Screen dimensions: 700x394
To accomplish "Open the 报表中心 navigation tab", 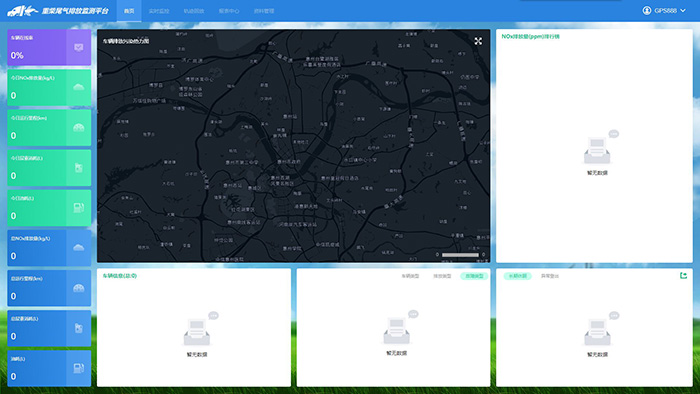I will click(x=229, y=11).
